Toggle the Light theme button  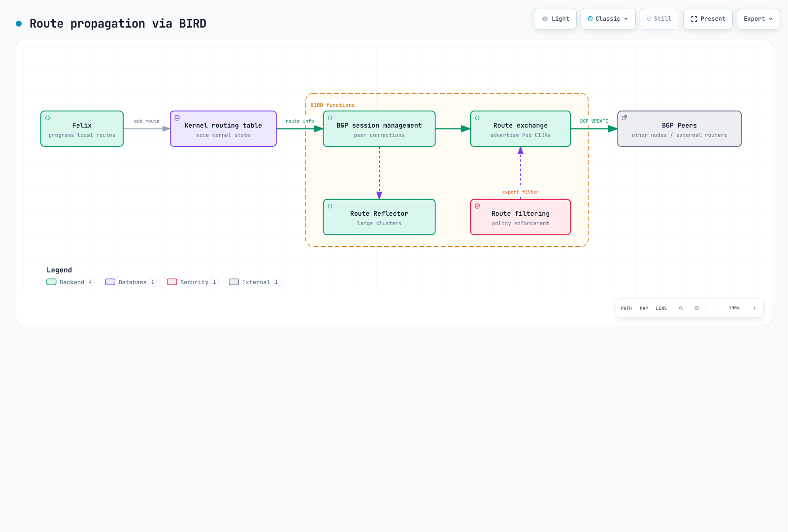[x=555, y=19]
